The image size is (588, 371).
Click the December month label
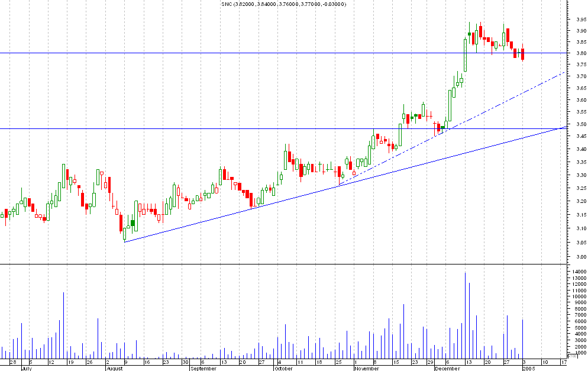(447, 369)
